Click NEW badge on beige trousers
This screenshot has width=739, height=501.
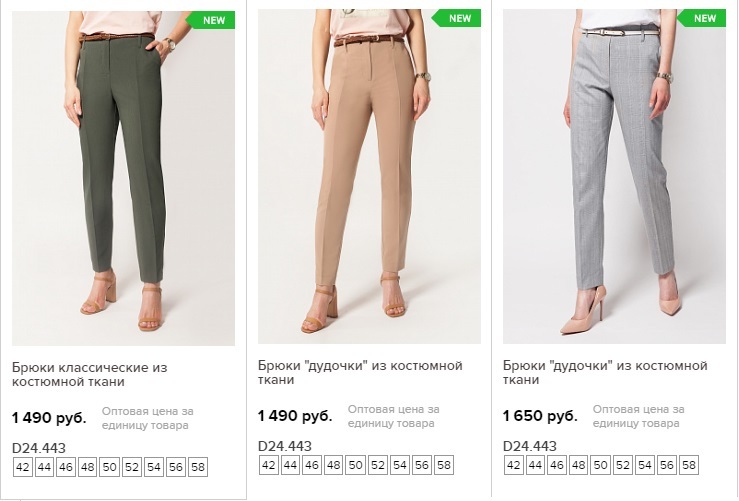[459, 19]
